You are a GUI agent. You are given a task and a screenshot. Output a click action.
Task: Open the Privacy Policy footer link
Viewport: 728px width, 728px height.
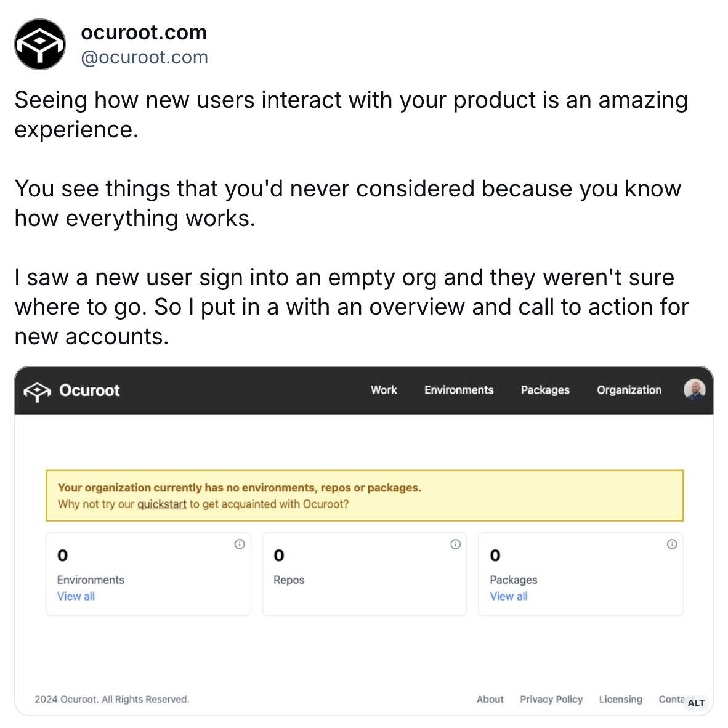tap(551, 699)
